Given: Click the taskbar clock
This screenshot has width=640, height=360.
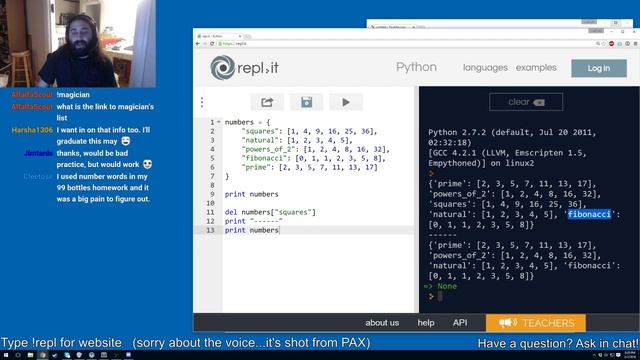Looking at the screenshot, I should (x=630, y=355).
